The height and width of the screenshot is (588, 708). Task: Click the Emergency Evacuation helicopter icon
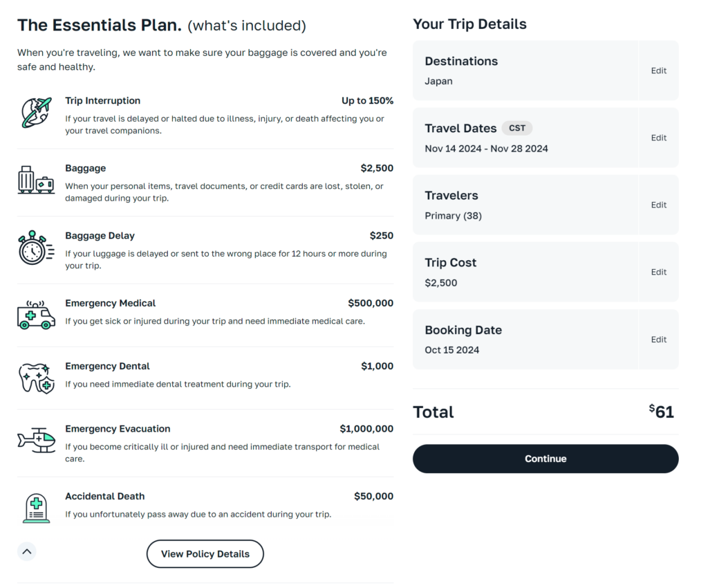click(36, 440)
